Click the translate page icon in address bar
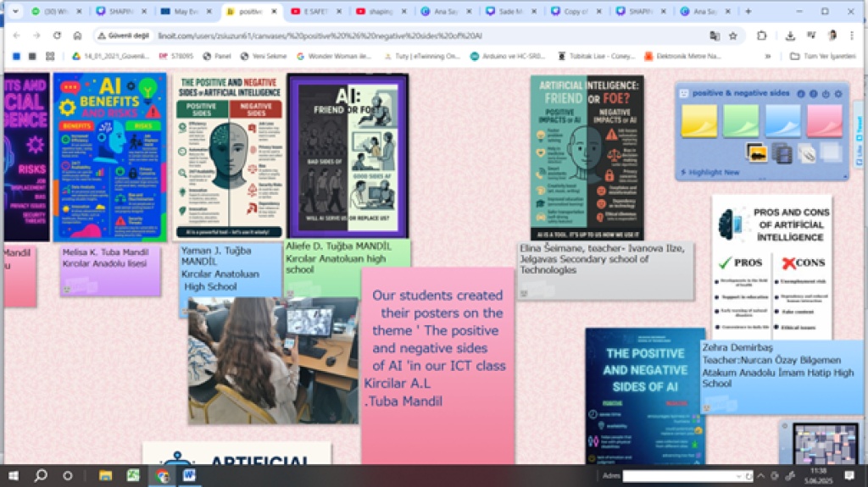This screenshot has width=868, height=487. [715, 36]
